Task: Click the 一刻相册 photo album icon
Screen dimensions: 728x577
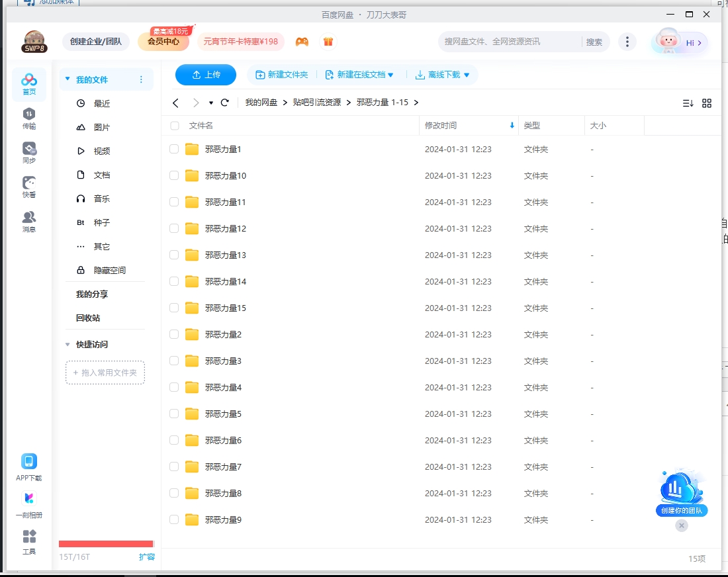Action: (29, 502)
